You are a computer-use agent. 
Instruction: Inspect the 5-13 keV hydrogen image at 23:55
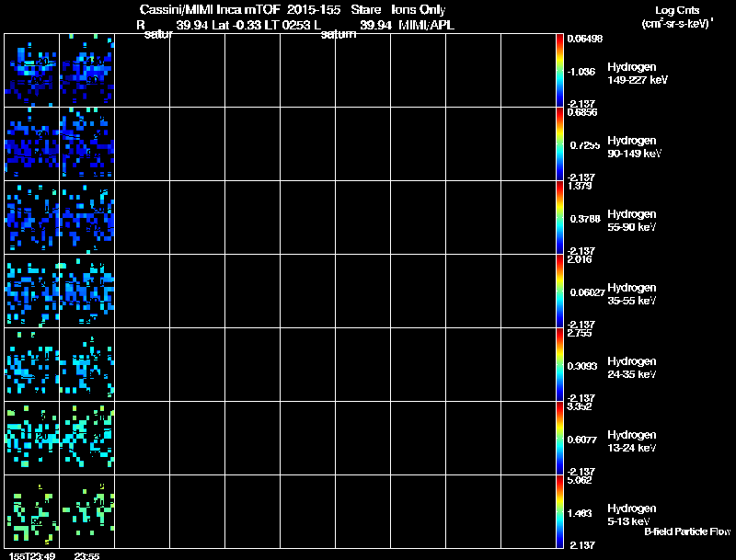86,511
